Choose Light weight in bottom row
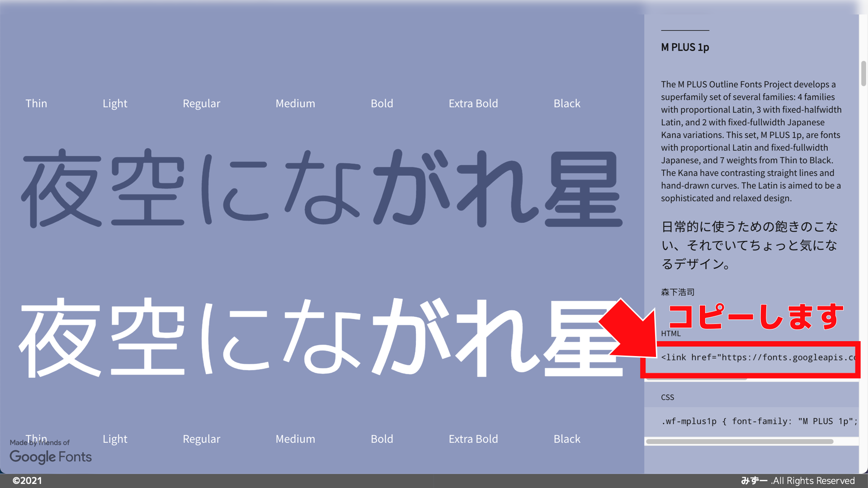 115,439
